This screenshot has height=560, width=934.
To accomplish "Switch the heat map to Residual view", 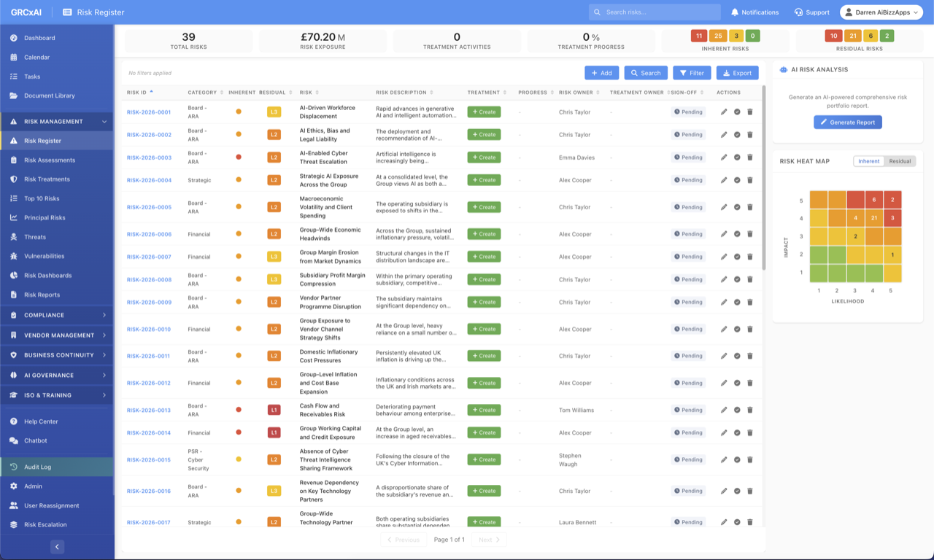I will coord(900,161).
